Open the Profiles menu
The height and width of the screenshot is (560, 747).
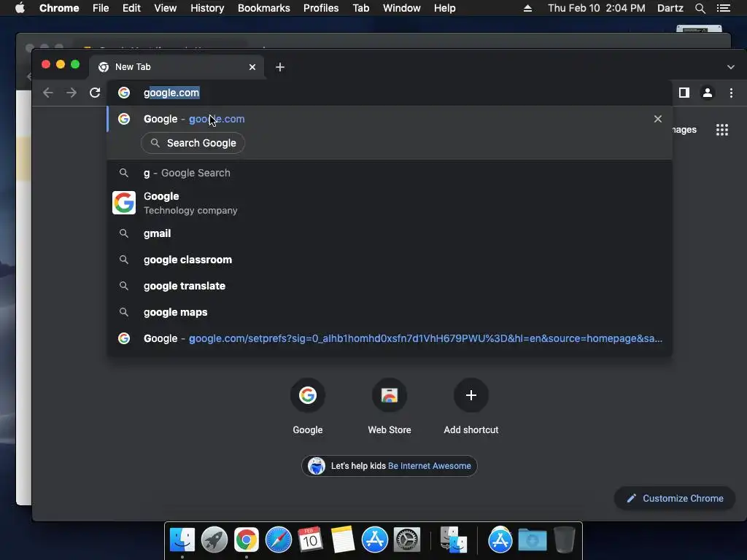point(321,8)
